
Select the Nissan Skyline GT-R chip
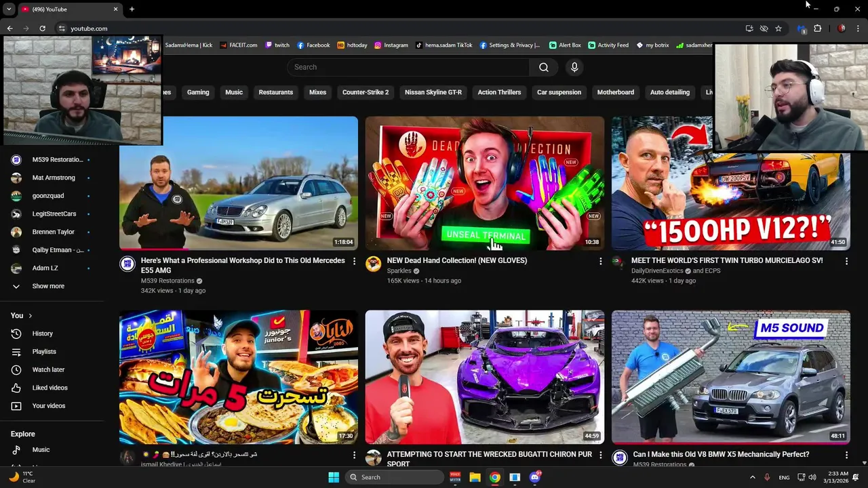[433, 92]
